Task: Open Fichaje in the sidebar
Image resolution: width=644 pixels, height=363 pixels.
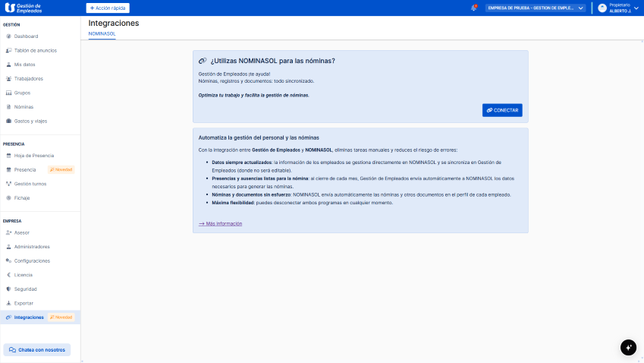Action: (22, 197)
